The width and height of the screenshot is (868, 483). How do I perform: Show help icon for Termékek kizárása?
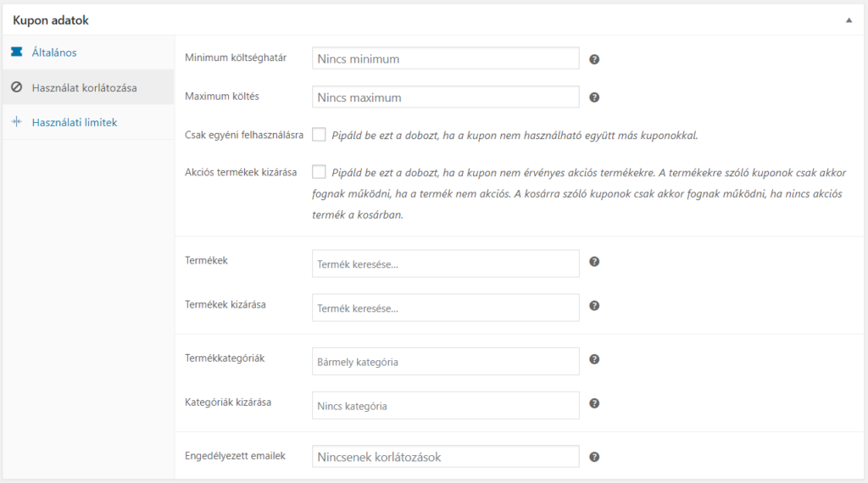point(594,306)
